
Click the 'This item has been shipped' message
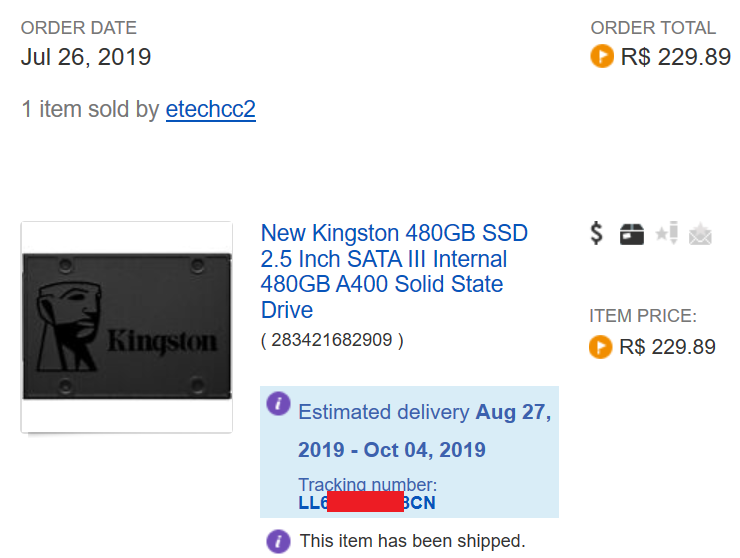pos(412,541)
